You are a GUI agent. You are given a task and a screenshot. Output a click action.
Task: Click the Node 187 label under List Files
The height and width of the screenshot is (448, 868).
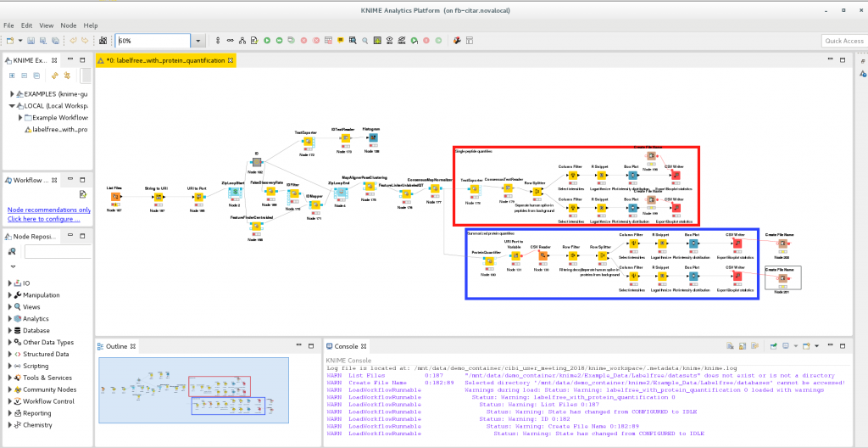tap(115, 210)
